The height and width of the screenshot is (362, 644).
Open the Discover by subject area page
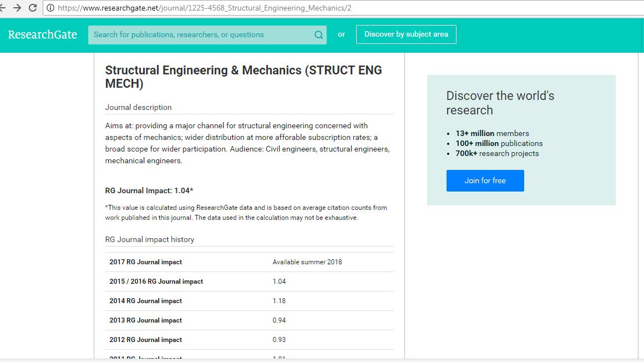406,34
